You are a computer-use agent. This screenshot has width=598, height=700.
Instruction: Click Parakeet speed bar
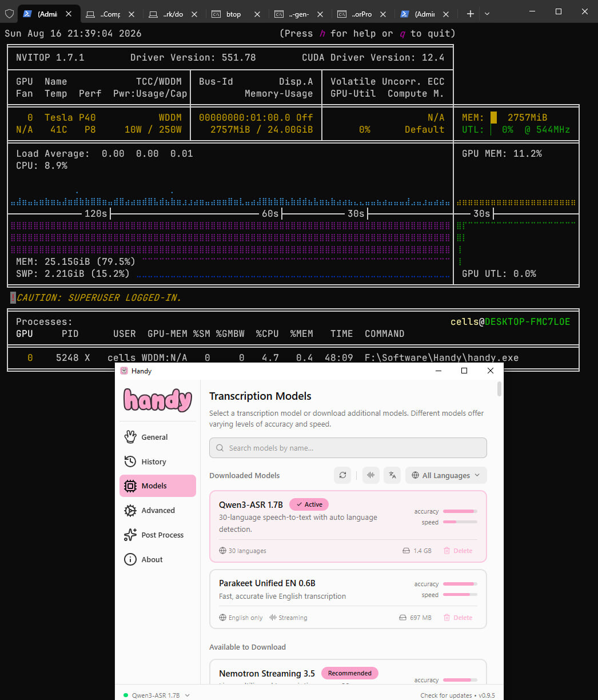coord(460,595)
